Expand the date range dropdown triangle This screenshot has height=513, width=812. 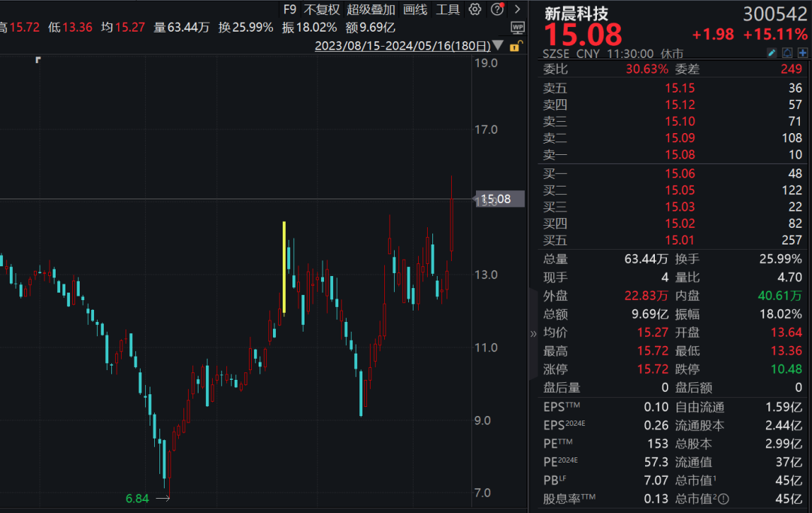coord(498,46)
